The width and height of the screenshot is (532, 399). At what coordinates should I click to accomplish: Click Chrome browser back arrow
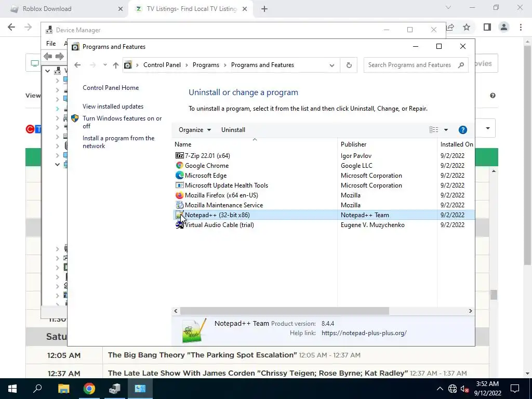[11, 27]
